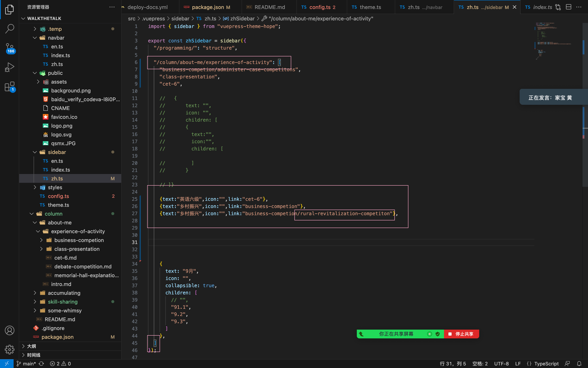The width and height of the screenshot is (588, 368).
Task: Open the Explorer view in activity bar
Action: pyautogui.click(x=9, y=9)
